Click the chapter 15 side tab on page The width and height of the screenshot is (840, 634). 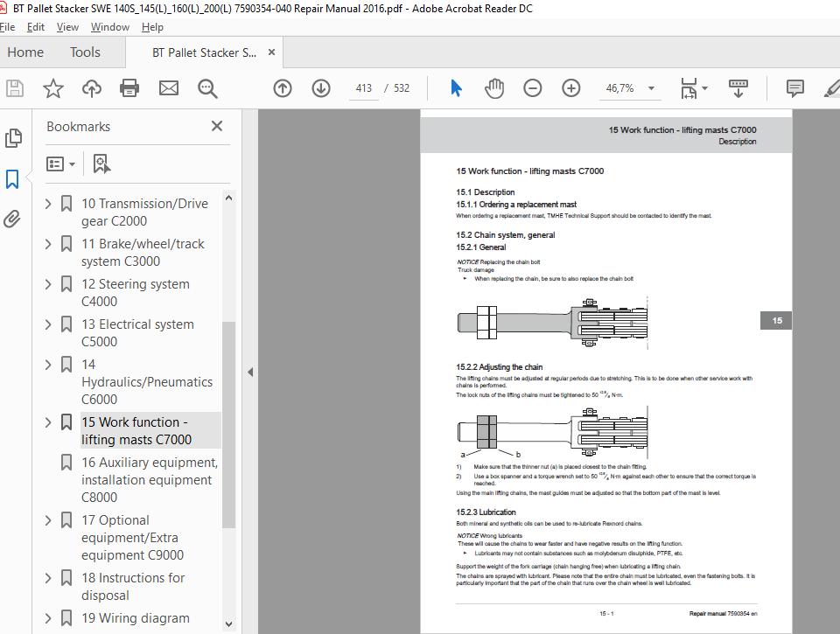(776, 321)
